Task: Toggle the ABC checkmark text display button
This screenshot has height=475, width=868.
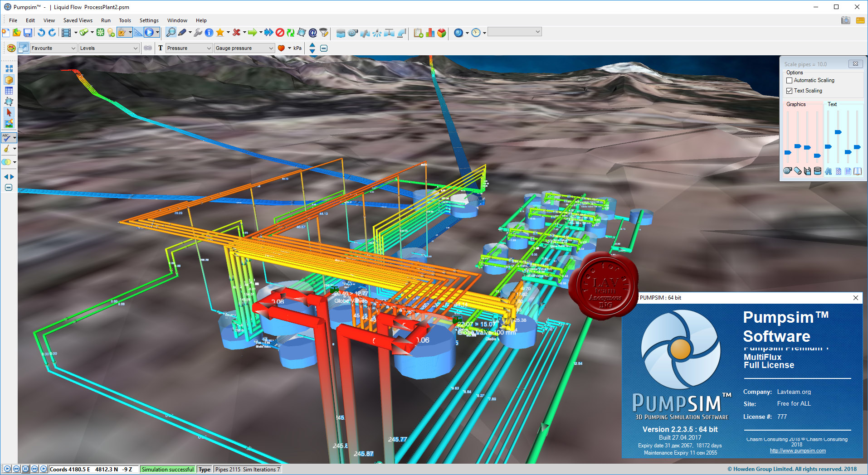Action: pyautogui.click(x=6, y=137)
